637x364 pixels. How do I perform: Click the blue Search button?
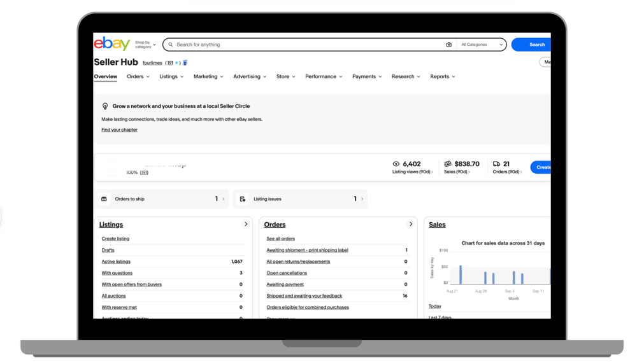click(x=531, y=45)
